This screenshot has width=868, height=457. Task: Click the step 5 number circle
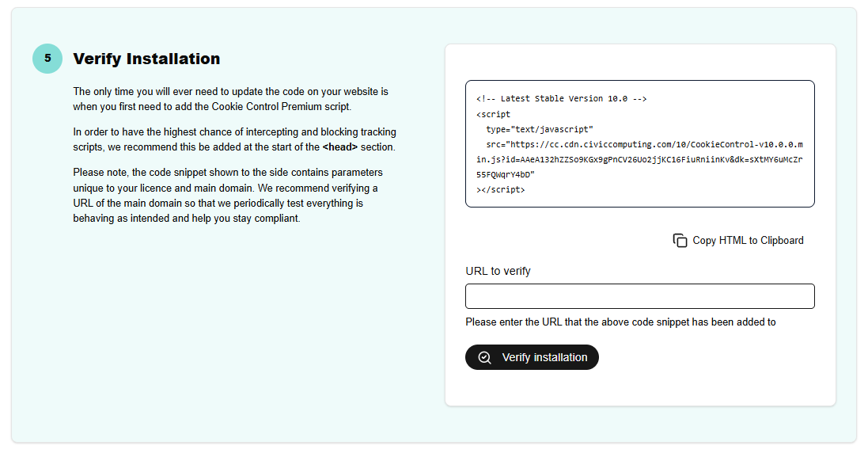47,59
